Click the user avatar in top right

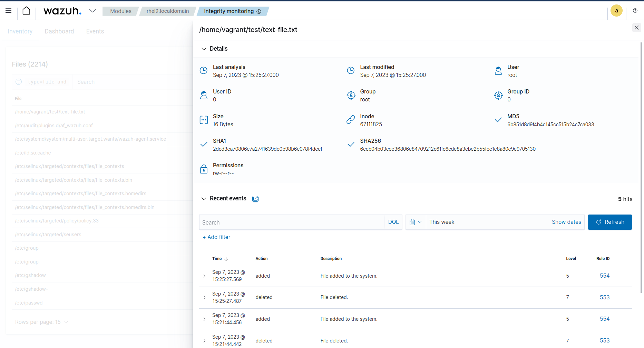(x=617, y=10)
